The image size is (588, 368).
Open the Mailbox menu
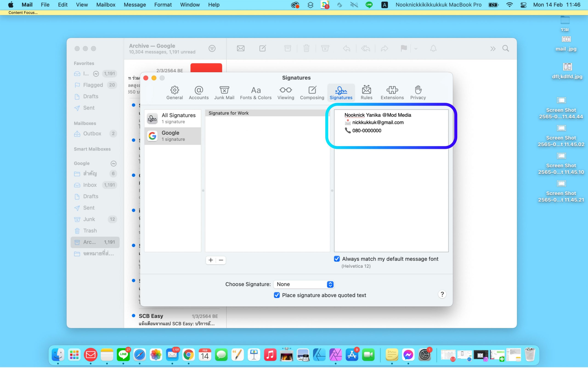[106, 5]
